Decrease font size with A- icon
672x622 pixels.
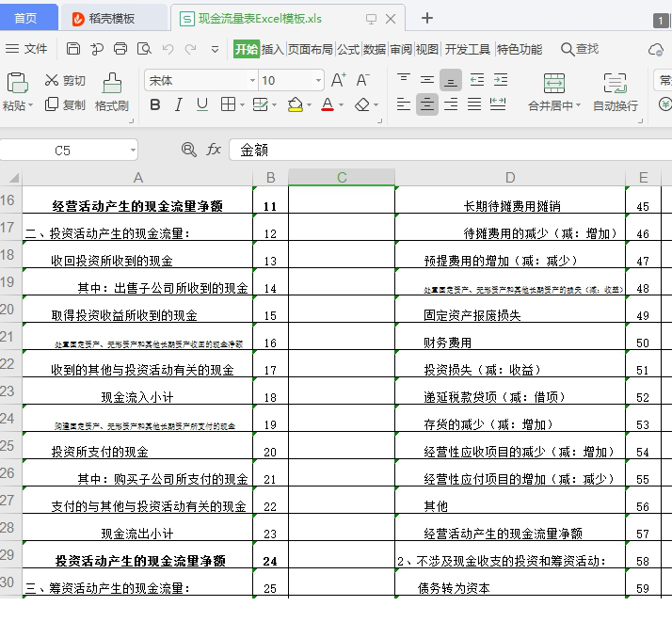click(362, 80)
